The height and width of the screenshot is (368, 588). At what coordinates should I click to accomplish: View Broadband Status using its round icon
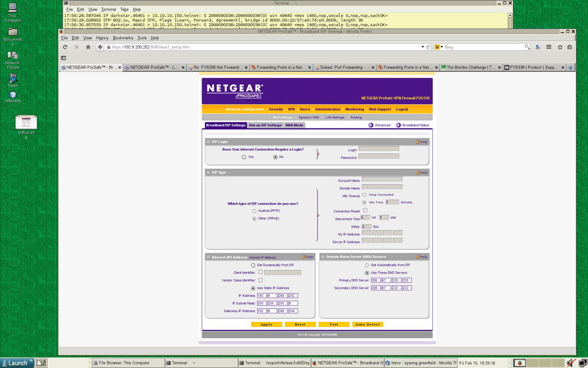pyautogui.click(x=398, y=124)
